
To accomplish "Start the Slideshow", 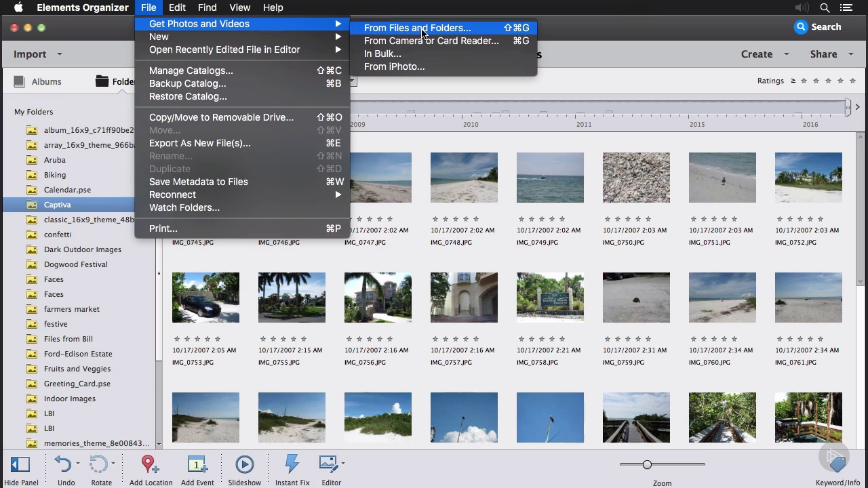I will (x=244, y=464).
